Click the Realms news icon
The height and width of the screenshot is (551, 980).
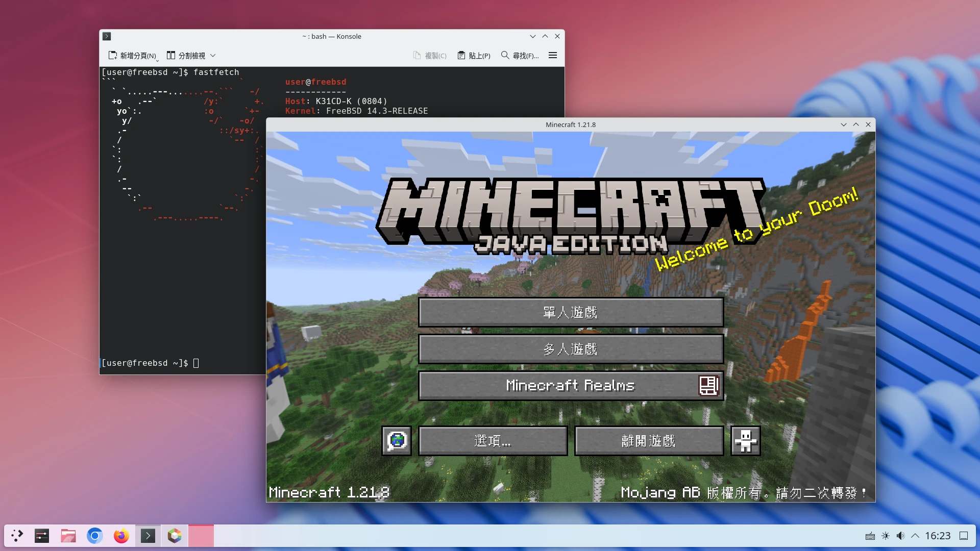click(x=708, y=386)
